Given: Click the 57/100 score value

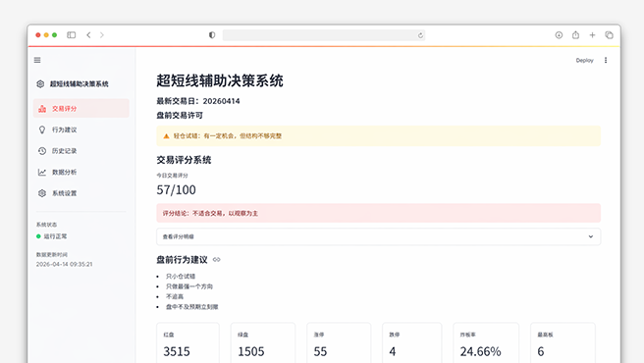Looking at the screenshot, I should [176, 189].
